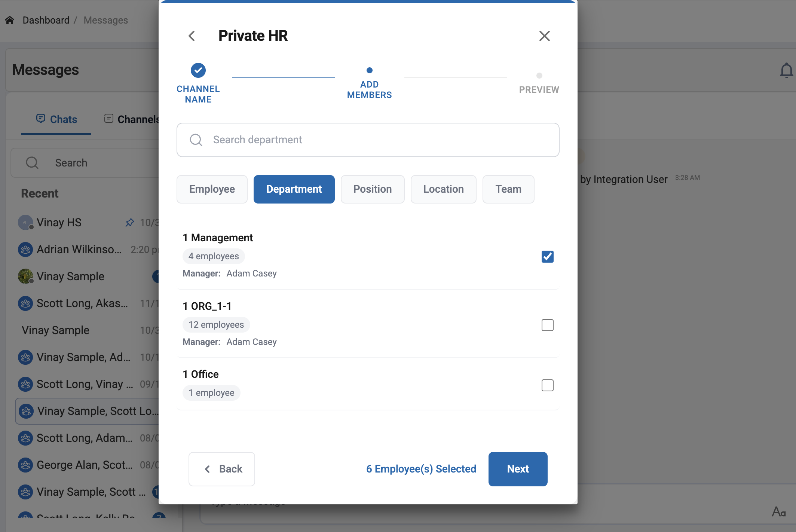Select the Team filter tab
Viewport: 796px width, 532px height.
(508, 189)
